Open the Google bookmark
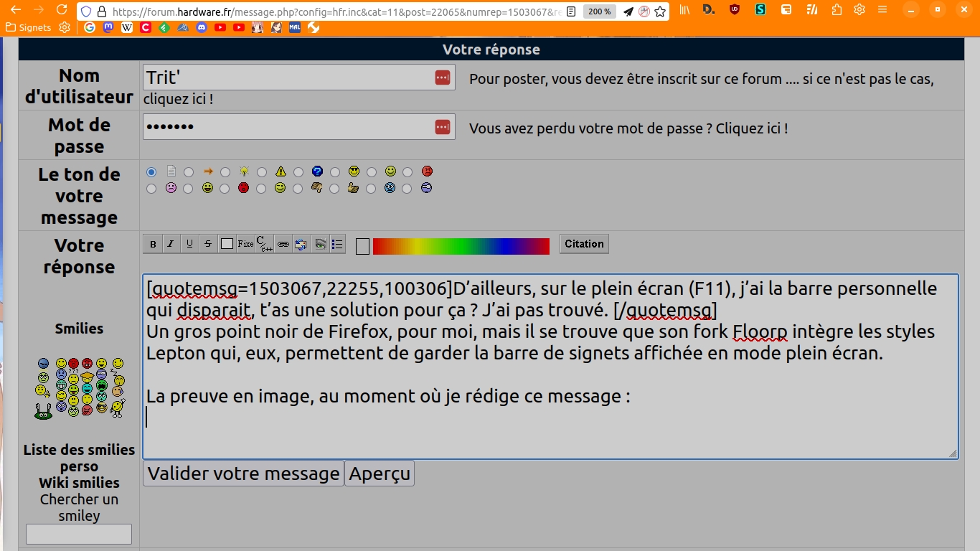Viewport: 980px width, 551px height. [90, 28]
